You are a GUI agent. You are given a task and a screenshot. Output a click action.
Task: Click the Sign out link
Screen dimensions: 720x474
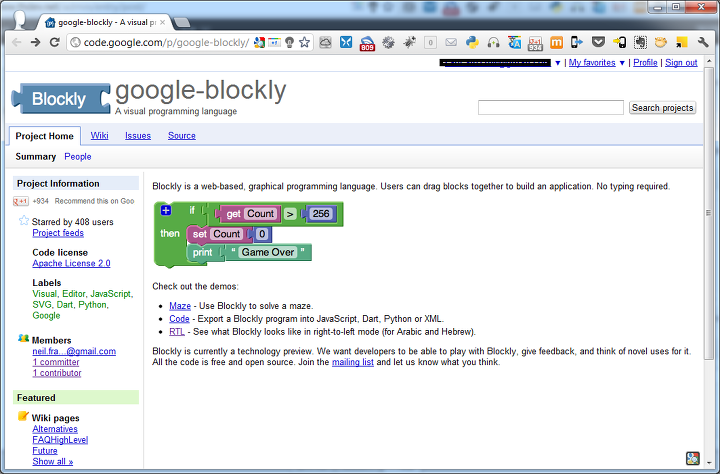pyautogui.click(x=681, y=63)
